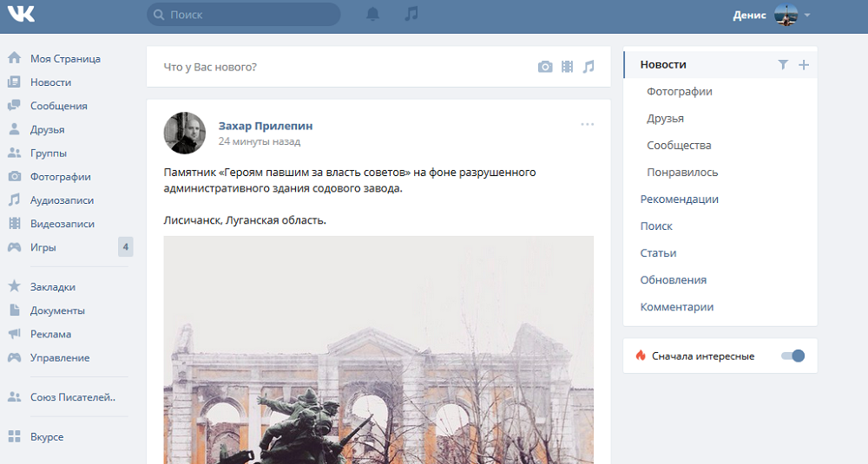
Task: Attach audio using the note icon in post box
Action: click(x=589, y=67)
